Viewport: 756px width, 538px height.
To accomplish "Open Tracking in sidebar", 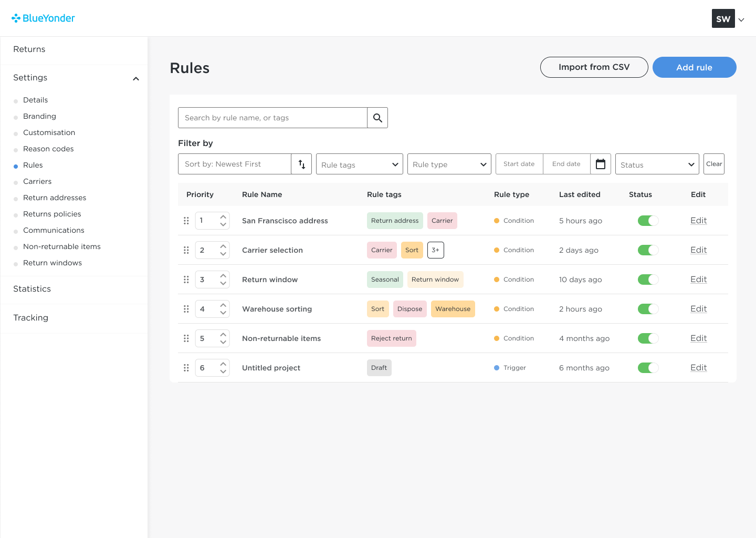I will 31,318.
